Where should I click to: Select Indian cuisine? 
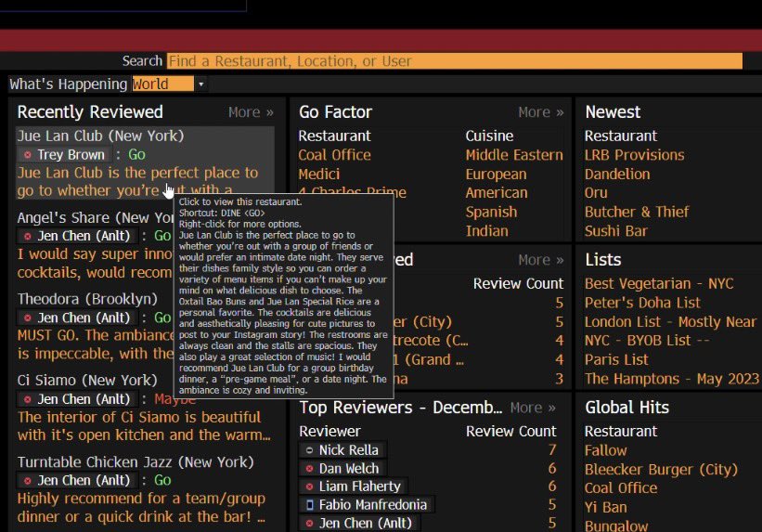tap(486, 231)
